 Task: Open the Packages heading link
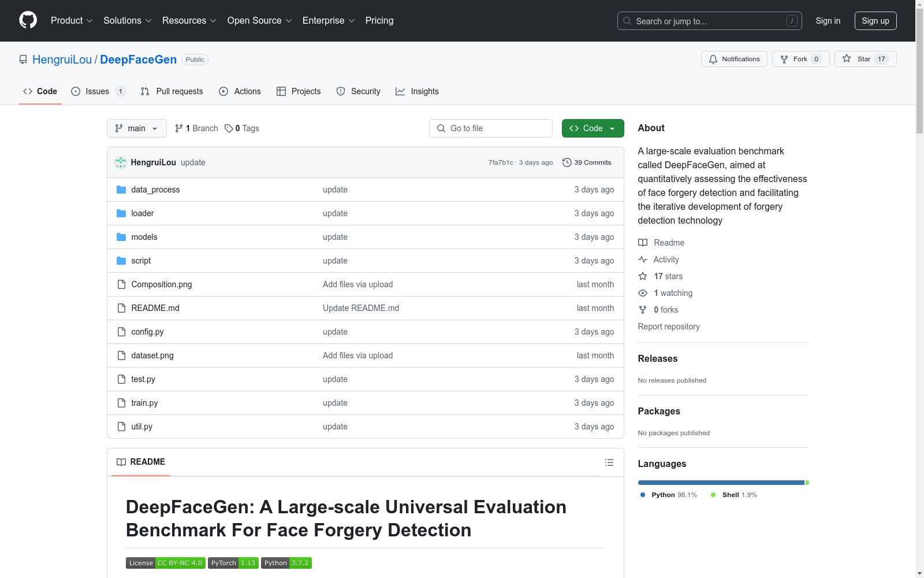pyautogui.click(x=659, y=411)
